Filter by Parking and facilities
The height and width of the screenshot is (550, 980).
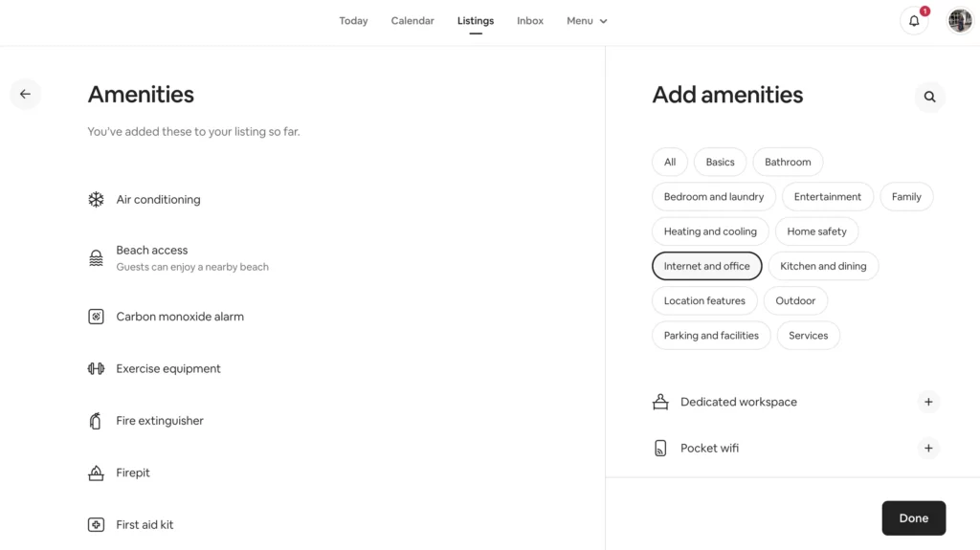pos(711,336)
